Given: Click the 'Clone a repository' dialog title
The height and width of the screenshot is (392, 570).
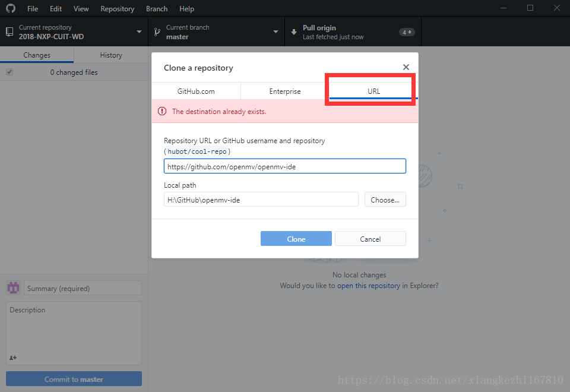Looking at the screenshot, I should (x=198, y=68).
